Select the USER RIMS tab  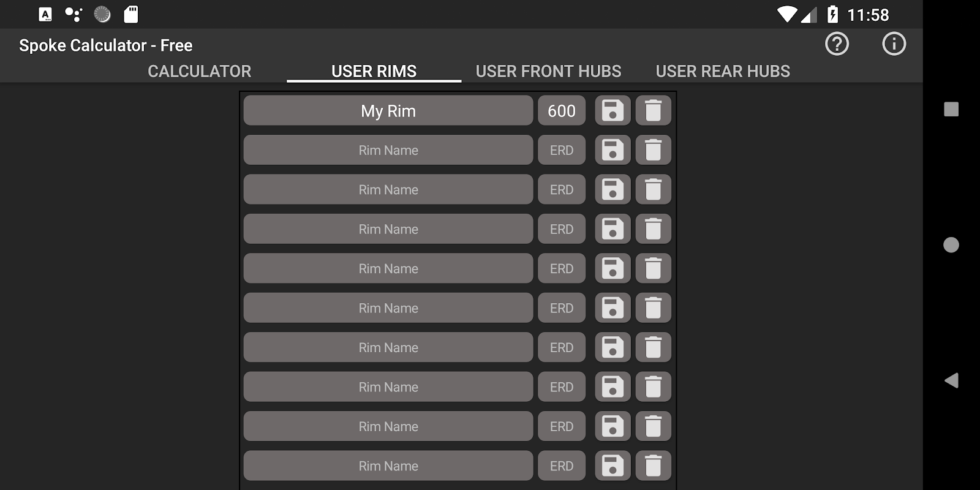374,71
